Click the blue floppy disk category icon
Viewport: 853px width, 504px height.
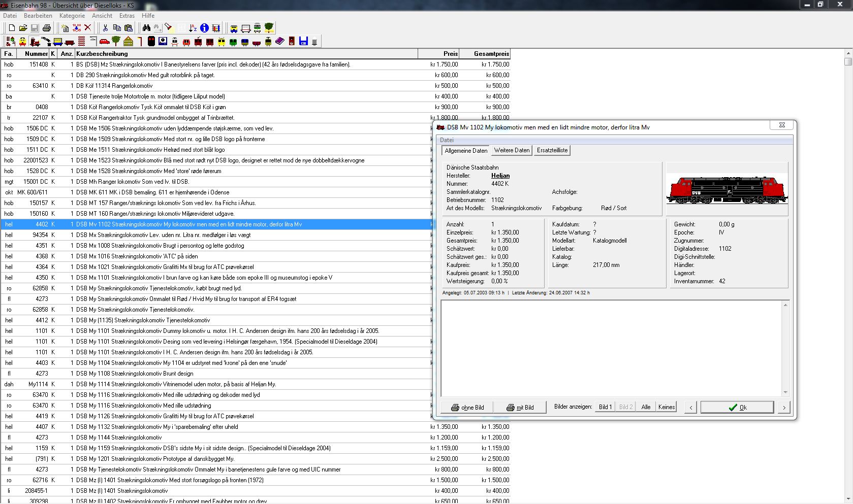click(303, 42)
